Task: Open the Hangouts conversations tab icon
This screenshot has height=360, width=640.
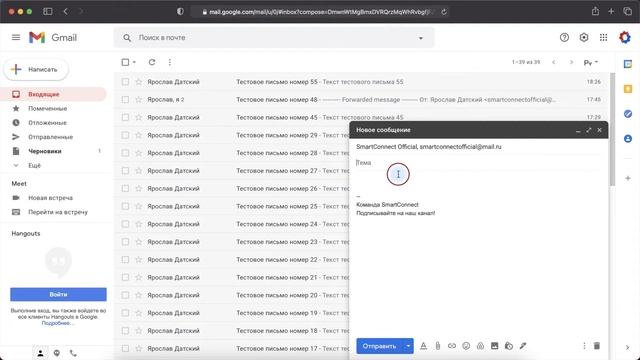Action: coord(57,353)
